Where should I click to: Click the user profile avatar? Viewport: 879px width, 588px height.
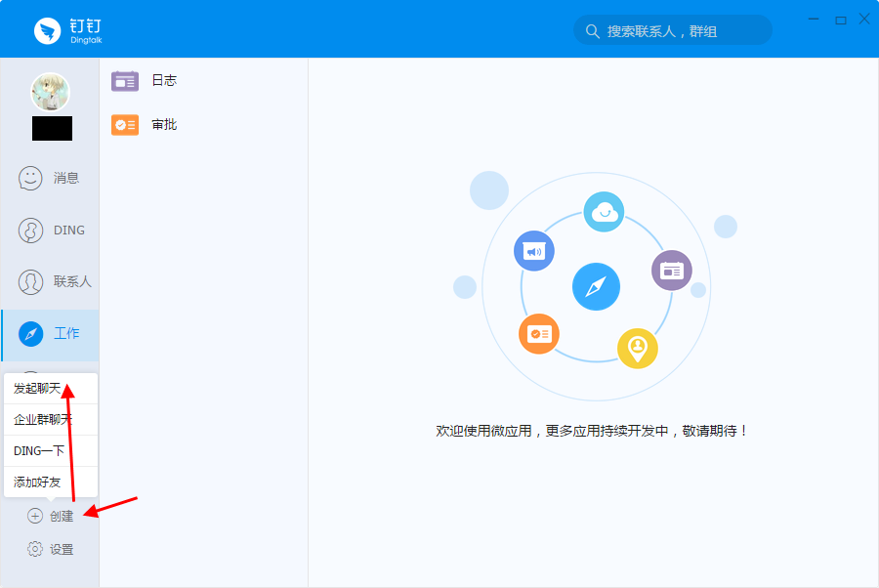pyautogui.click(x=50, y=92)
